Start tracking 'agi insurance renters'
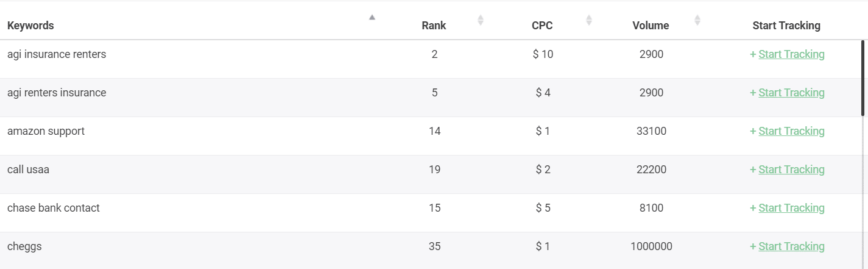The height and width of the screenshot is (269, 868). coord(787,54)
